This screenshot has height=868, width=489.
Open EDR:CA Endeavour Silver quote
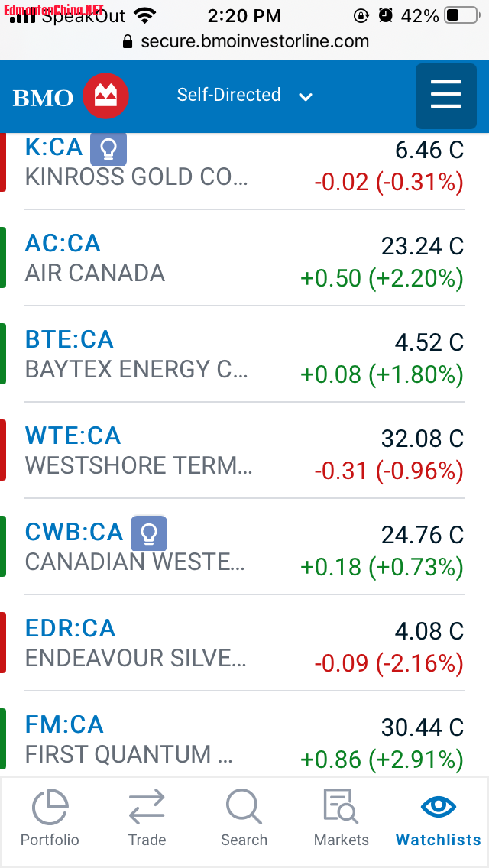pos(244,643)
